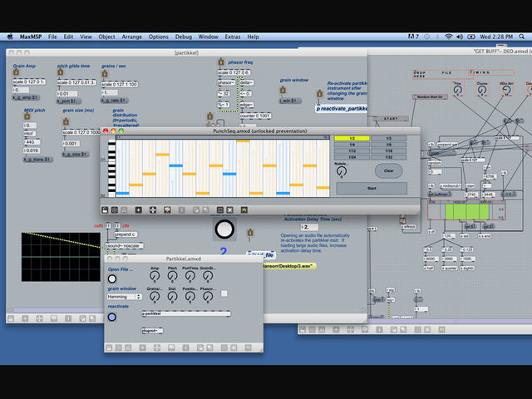This screenshot has height=399, width=532.
Task: Click the inlet icon under MIDI pitch label
Action: 27,116
